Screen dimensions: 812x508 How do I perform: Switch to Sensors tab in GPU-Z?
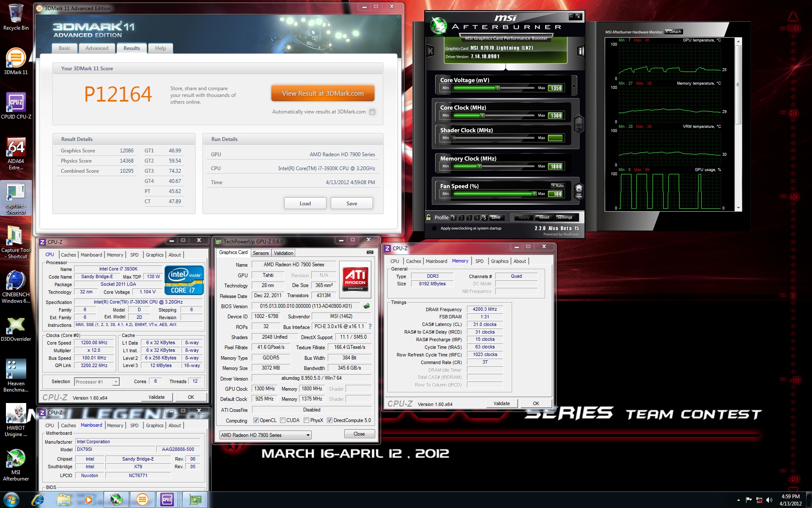point(261,253)
